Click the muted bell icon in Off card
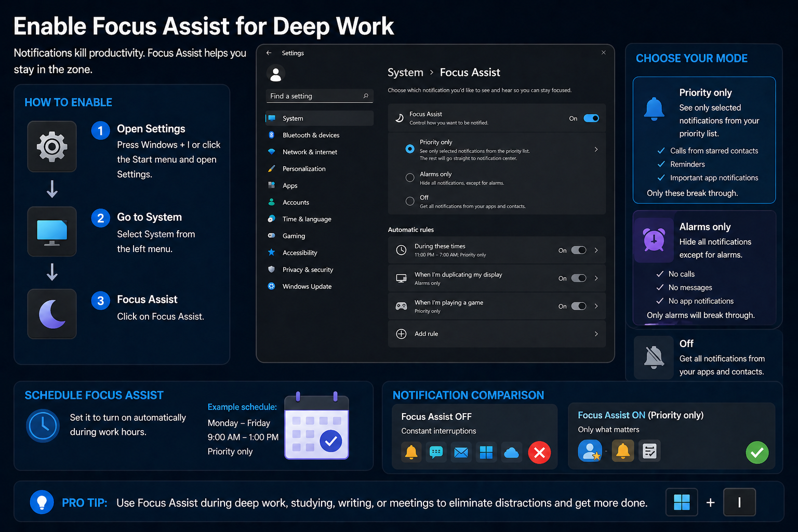 pos(654,357)
